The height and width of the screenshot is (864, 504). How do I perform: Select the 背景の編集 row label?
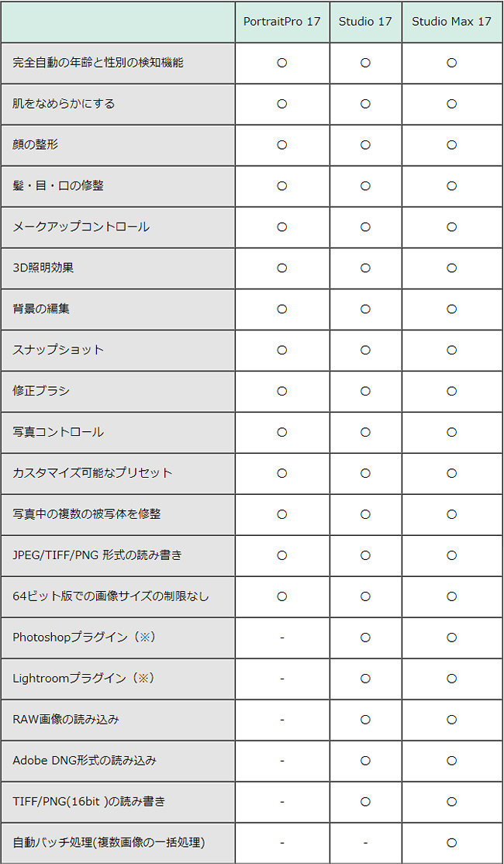coord(41,309)
